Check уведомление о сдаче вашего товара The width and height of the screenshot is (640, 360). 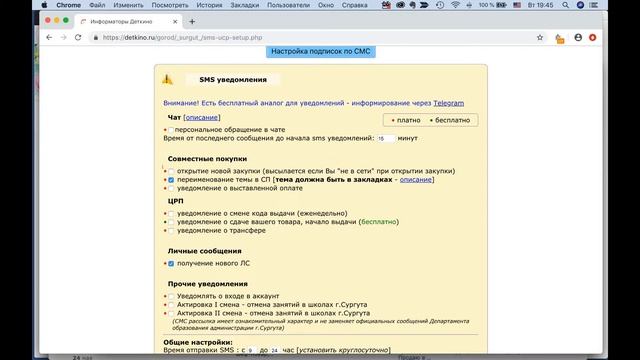pos(171,222)
